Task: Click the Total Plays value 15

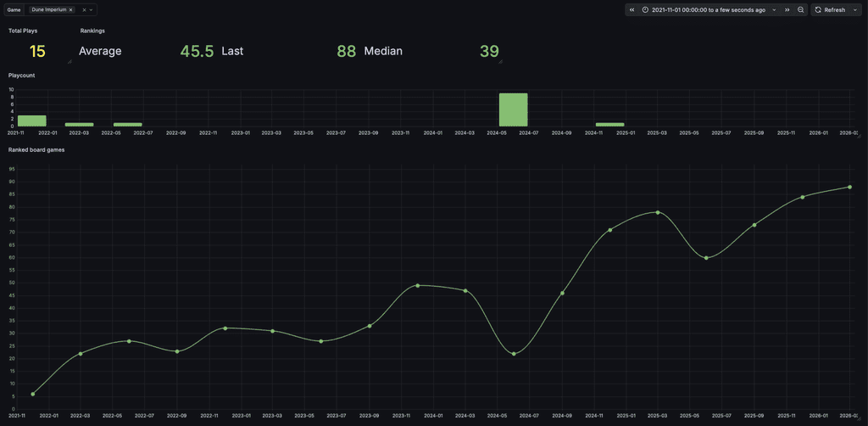Action: tap(37, 52)
